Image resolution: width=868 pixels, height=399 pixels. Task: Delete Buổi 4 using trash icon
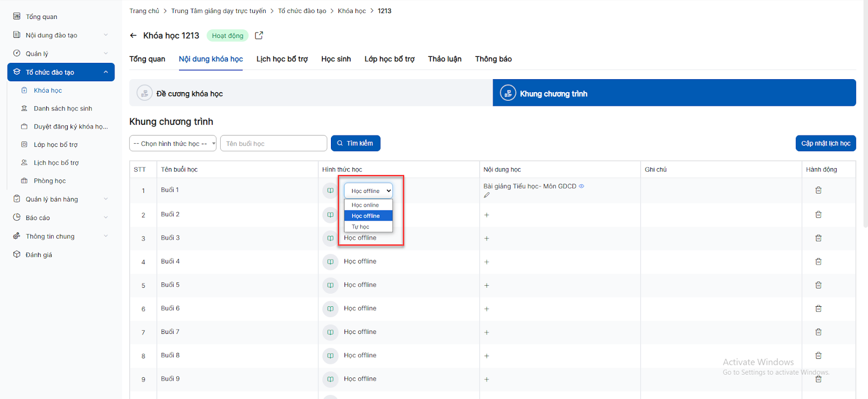818,261
